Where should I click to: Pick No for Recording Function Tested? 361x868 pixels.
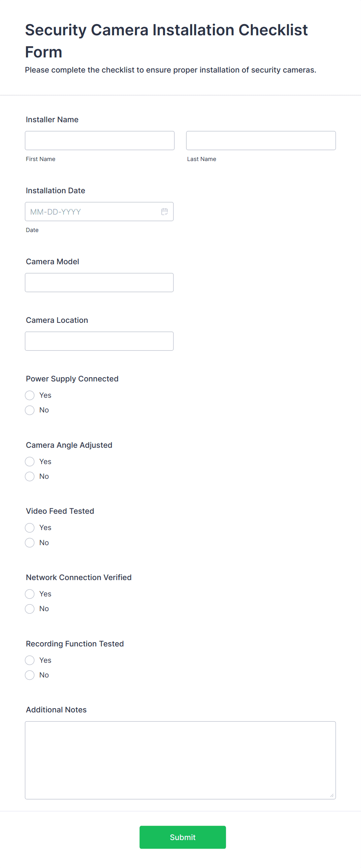(x=30, y=675)
